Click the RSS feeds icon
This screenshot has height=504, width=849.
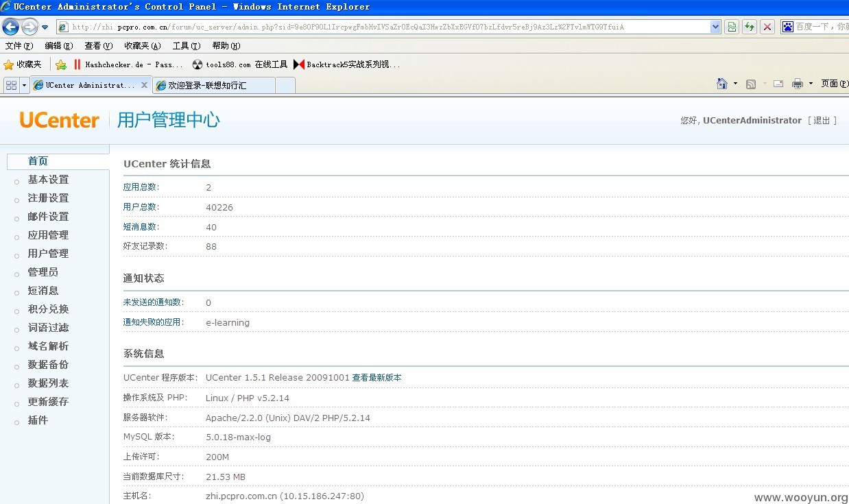click(751, 84)
